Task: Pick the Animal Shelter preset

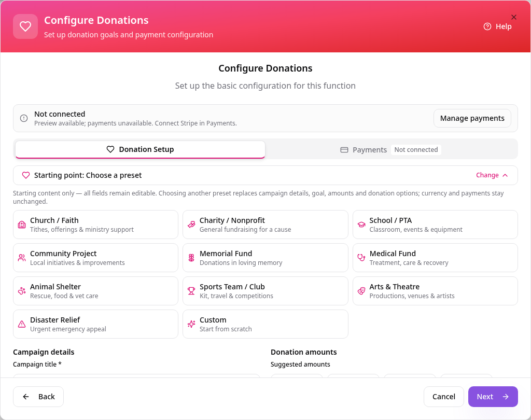Action: [95, 291]
